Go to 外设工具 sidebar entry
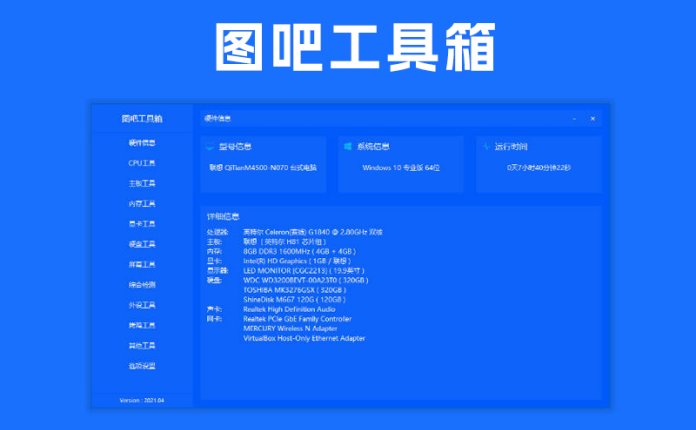 (142, 305)
